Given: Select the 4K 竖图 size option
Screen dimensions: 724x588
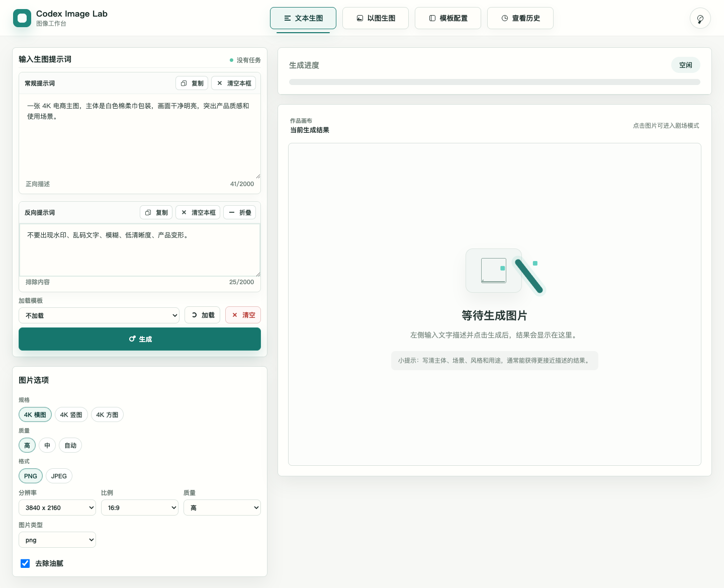Looking at the screenshot, I should coord(71,415).
